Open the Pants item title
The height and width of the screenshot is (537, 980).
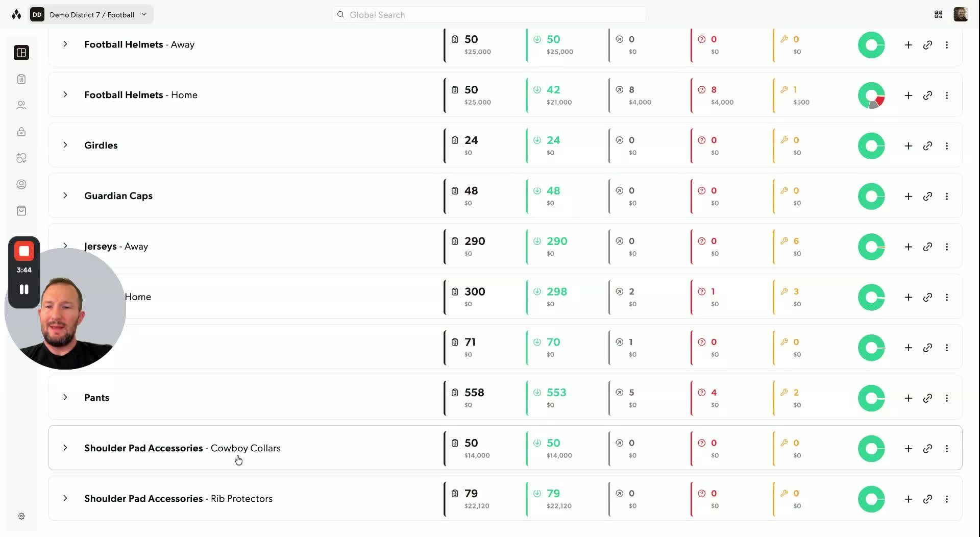click(97, 398)
